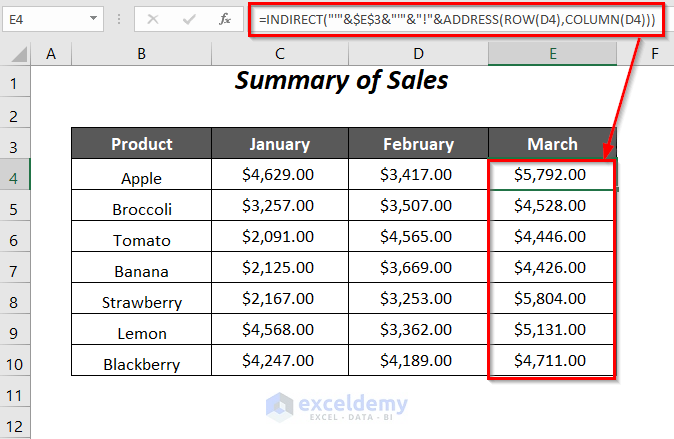The width and height of the screenshot is (674, 439).
Task: Click the Summary of Sales title cell
Action: [342, 81]
